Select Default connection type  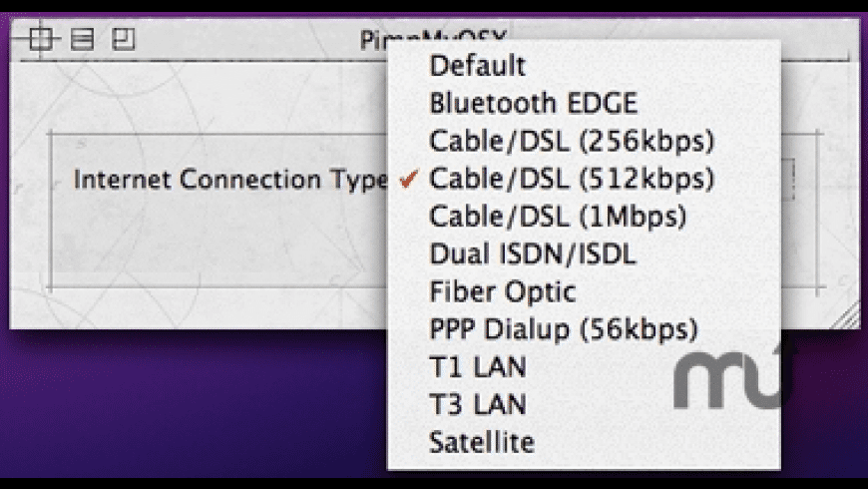pos(477,67)
